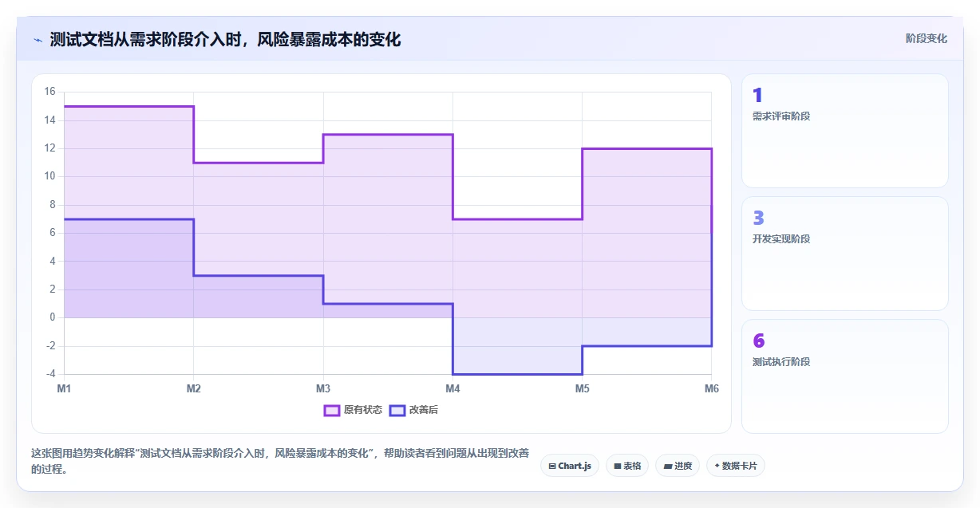Click the 原有状态 purple legend swatch
This screenshot has width=980, height=508.
pos(332,410)
